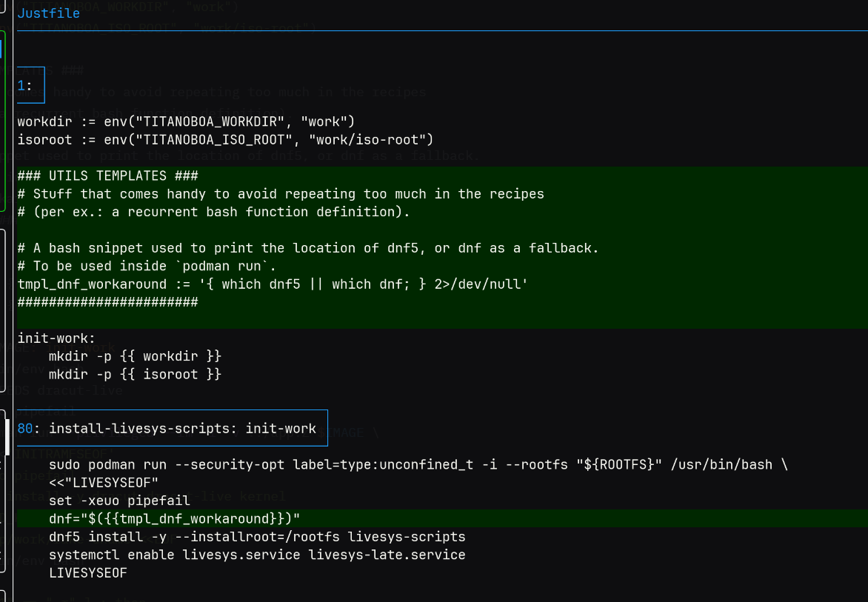The width and height of the screenshot is (868, 602).
Task: Click the mkdir -p isoroot command
Action: pos(135,375)
